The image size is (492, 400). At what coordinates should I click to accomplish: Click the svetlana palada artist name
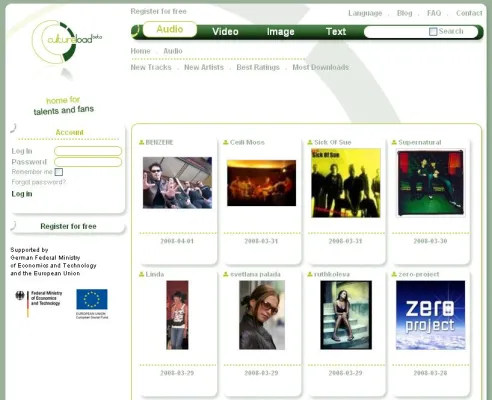(x=255, y=274)
